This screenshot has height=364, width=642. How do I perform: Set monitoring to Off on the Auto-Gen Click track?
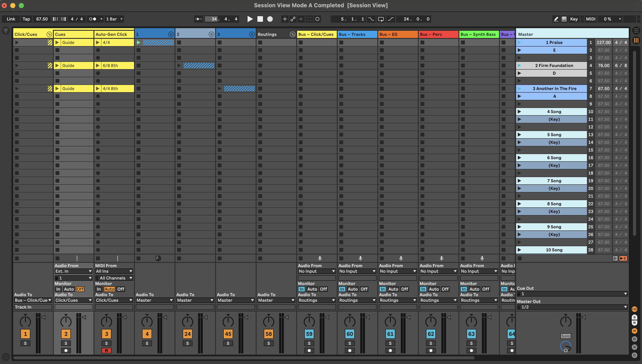tap(121, 289)
